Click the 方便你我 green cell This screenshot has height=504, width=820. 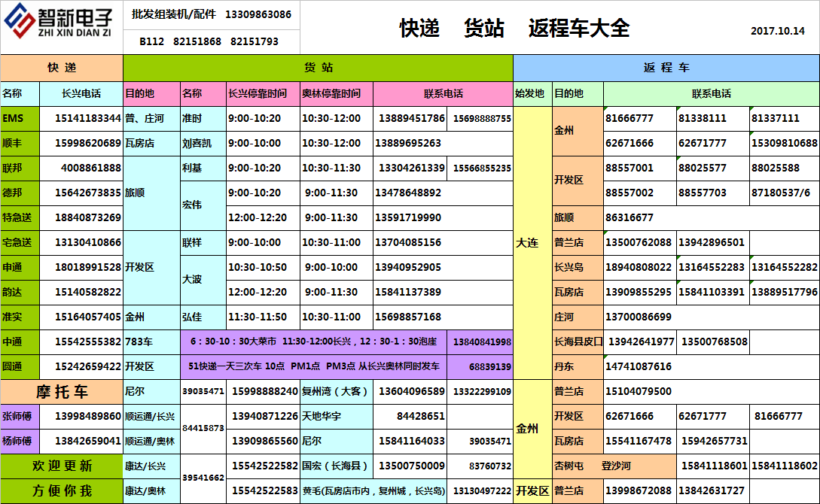click(x=60, y=492)
